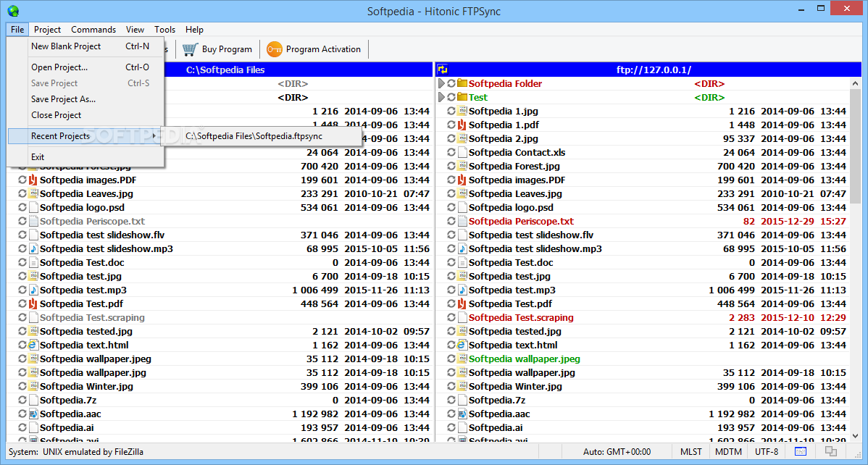Expand the Test directory triangle

(x=441, y=98)
